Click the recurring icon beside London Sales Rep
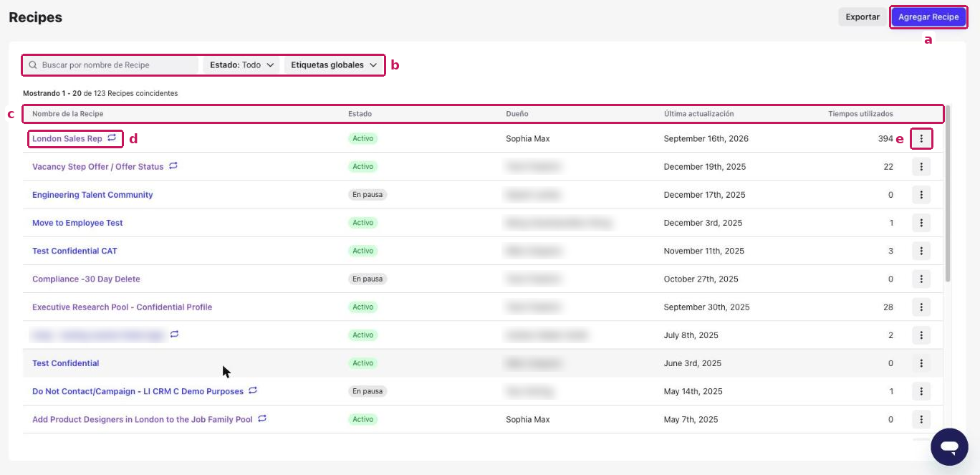The width and height of the screenshot is (980, 475). [112, 138]
